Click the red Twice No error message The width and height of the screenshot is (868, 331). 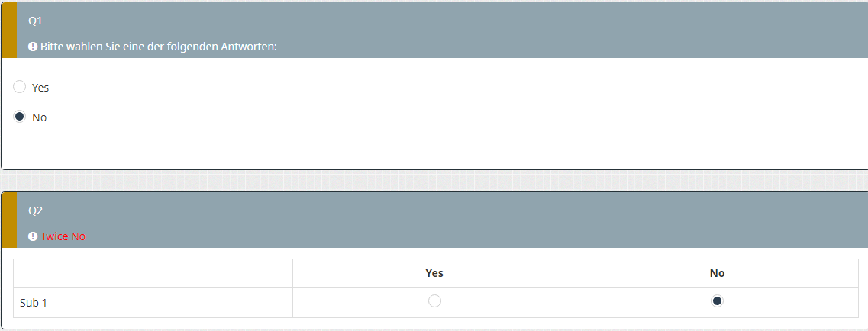63,236
